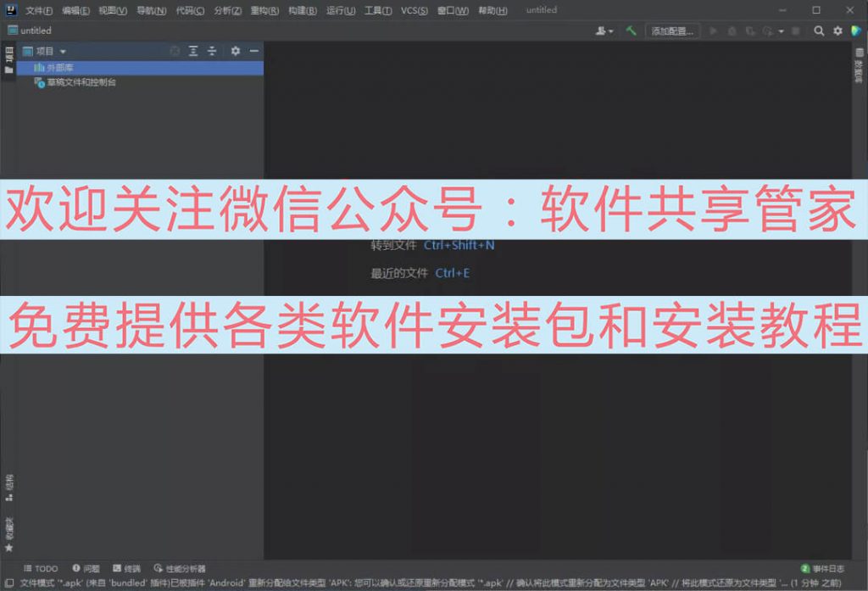Open the 分析(Z) menu
This screenshot has width=868, height=591.
click(x=227, y=10)
